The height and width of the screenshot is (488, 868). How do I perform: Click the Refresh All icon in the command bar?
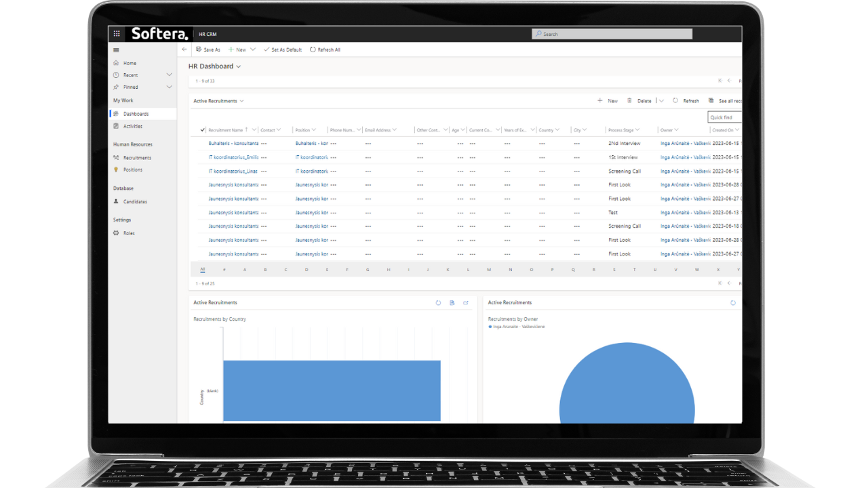click(x=313, y=49)
